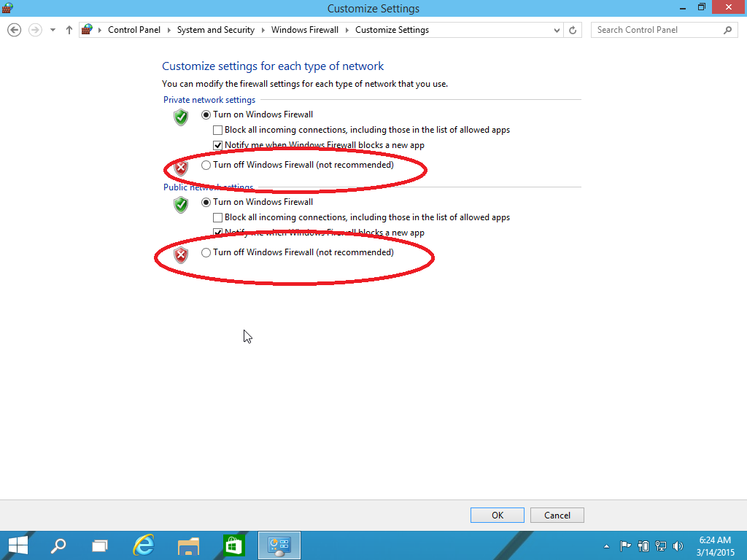The width and height of the screenshot is (747, 560).
Task: Click the green shield icon under Private network settings
Action: click(180, 117)
